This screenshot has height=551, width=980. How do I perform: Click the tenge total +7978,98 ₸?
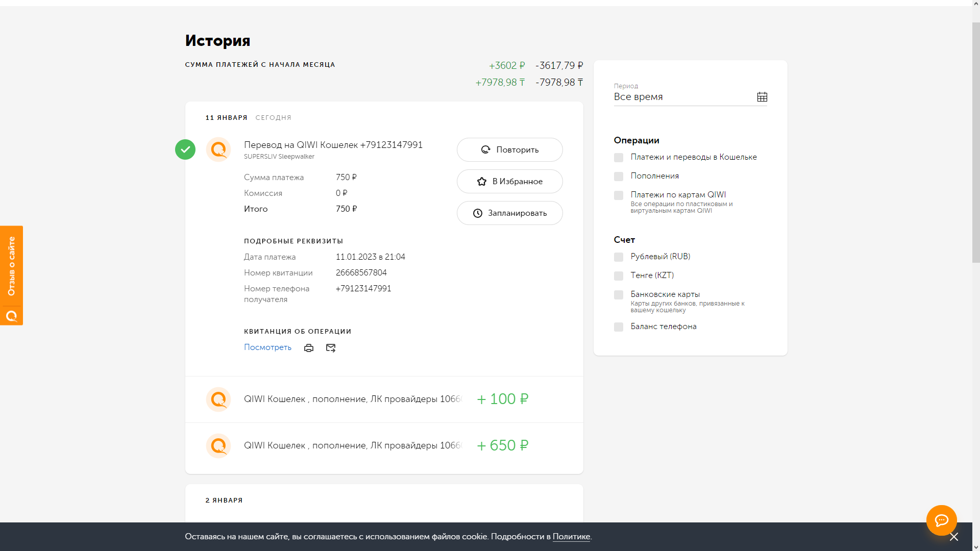500,83
